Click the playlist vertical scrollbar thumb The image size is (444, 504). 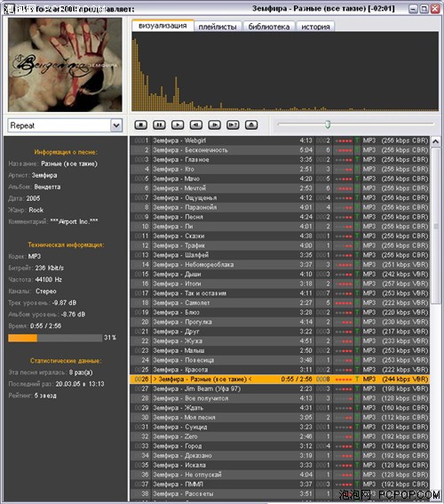click(x=436, y=225)
